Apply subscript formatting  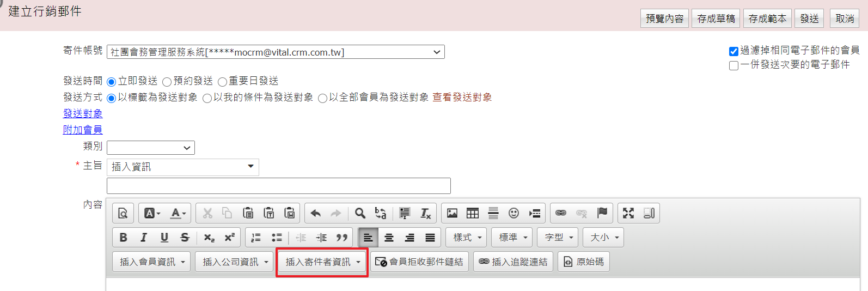pyautogui.click(x=209, y=238)
